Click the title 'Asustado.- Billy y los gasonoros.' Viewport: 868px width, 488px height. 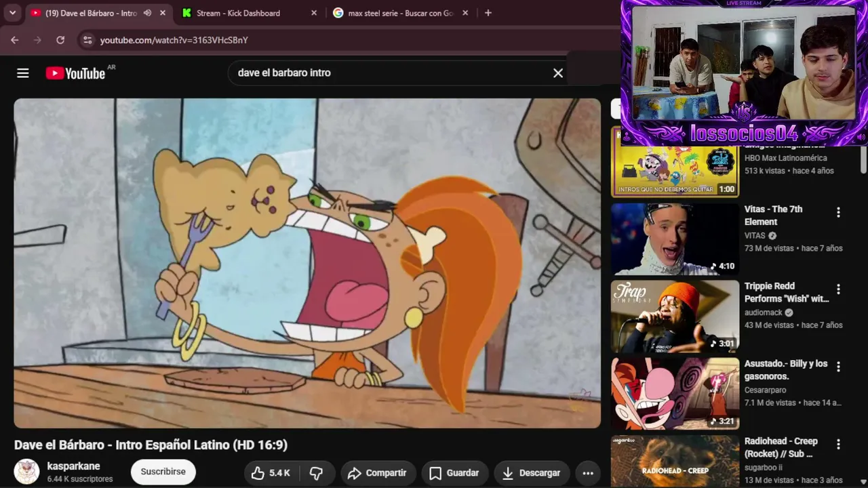[786, 370]
